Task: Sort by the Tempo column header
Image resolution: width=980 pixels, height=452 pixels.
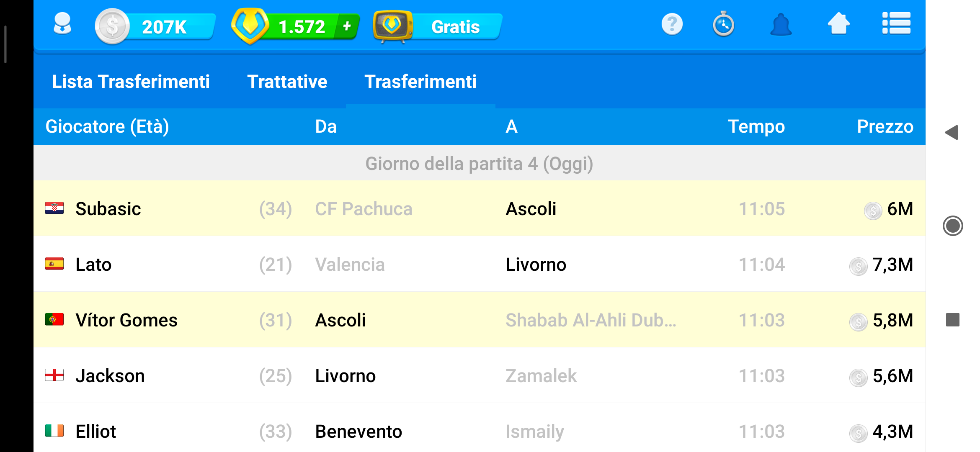Action: tap(756, 126)
